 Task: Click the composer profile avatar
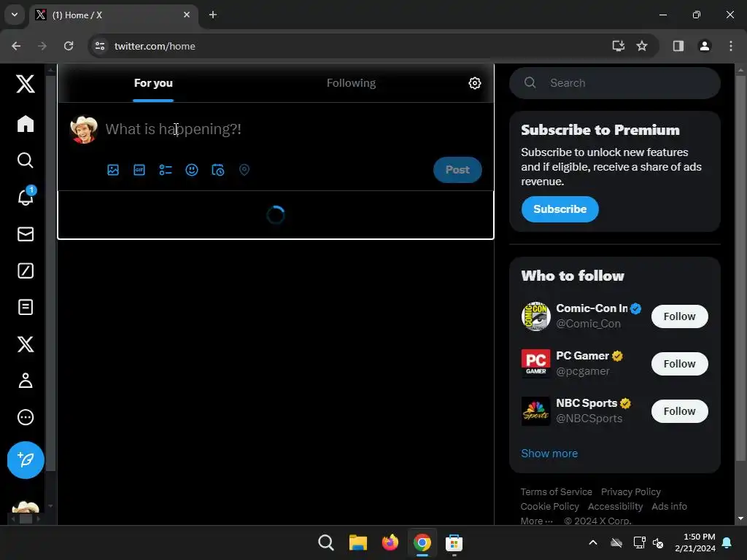pos(84,129)
